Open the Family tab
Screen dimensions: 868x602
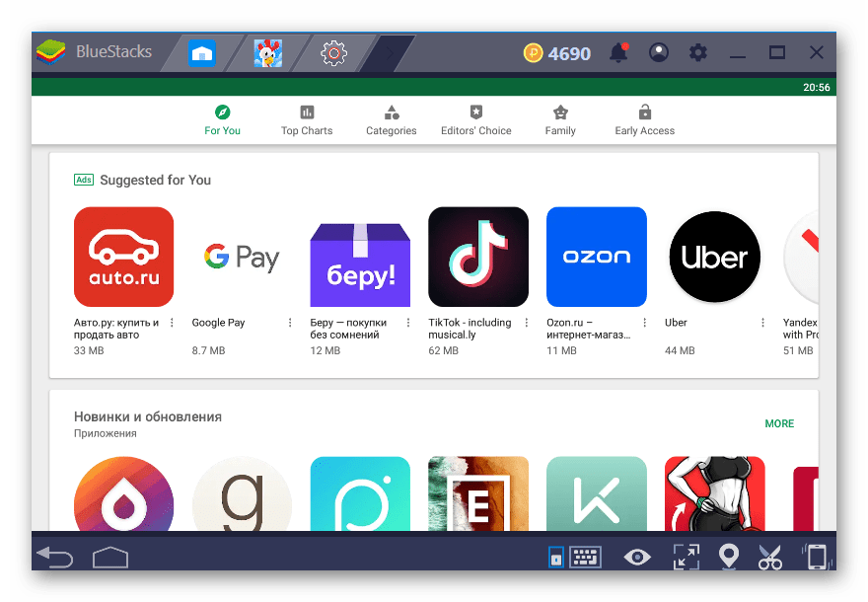[x=560, y=120]
